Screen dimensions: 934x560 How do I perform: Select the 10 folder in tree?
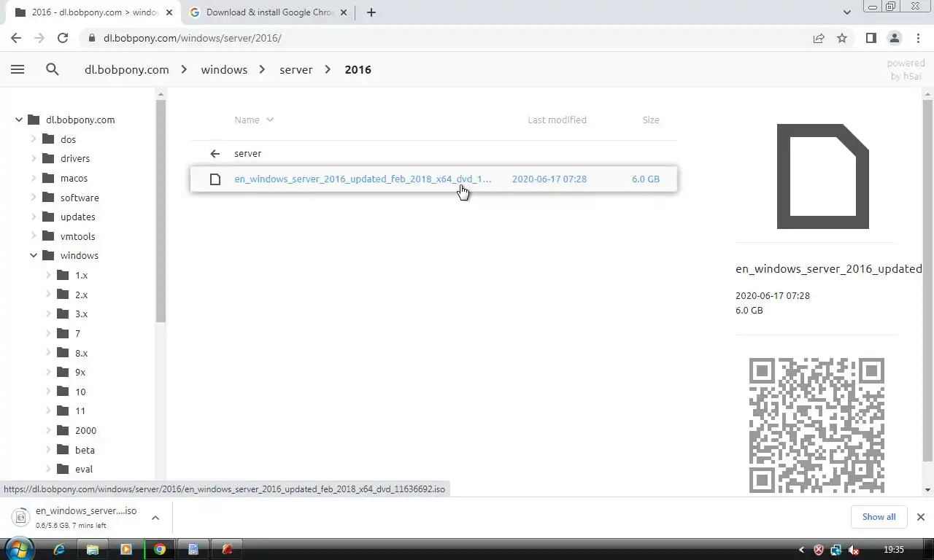coord(80,392)
